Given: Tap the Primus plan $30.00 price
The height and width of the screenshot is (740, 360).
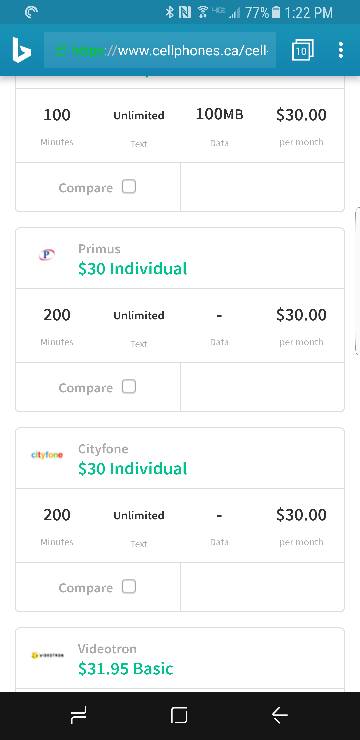Looking at the screenshot, I should (301, 315).
